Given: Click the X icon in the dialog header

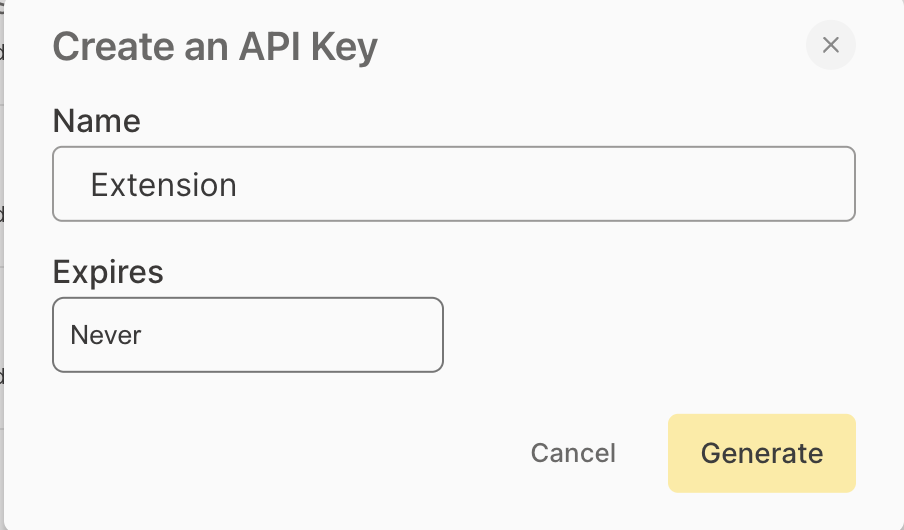Looking at the screenshot, I should tap(830, 45).
